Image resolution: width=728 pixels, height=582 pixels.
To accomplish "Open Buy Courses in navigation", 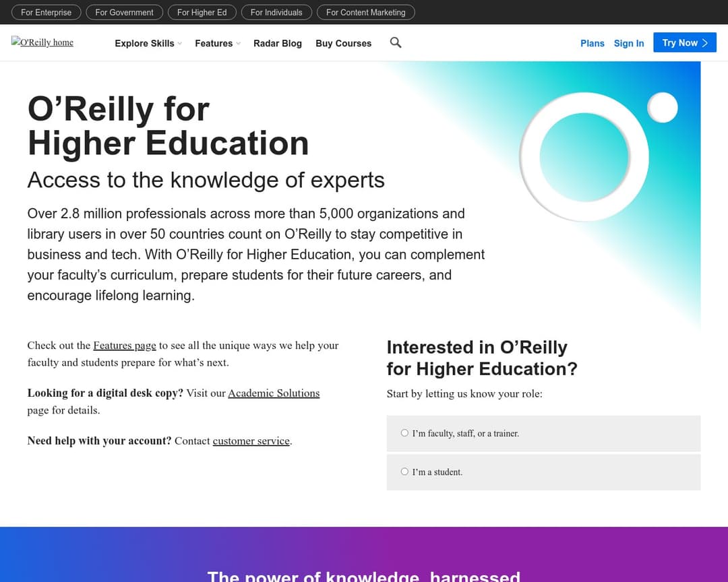I will [x=344, y=43].
